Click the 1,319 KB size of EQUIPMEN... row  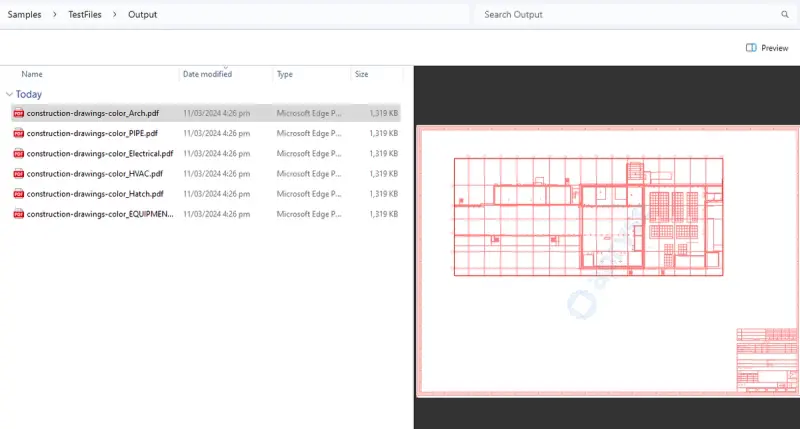click(x=384, y=214)
